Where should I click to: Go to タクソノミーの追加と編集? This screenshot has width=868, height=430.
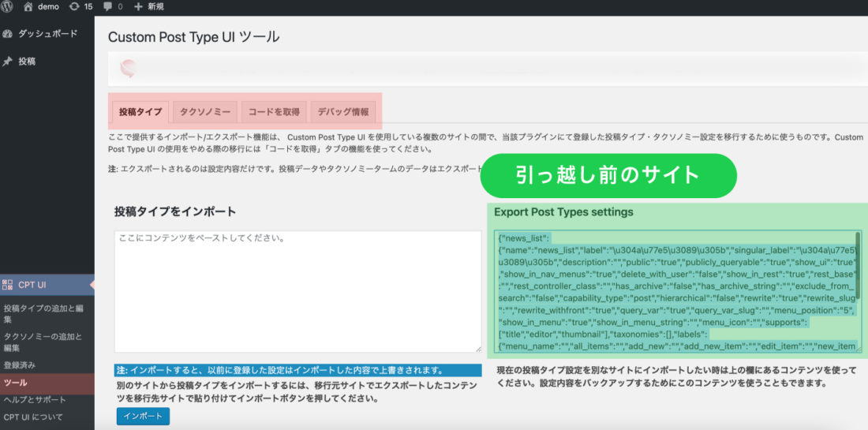43,342
